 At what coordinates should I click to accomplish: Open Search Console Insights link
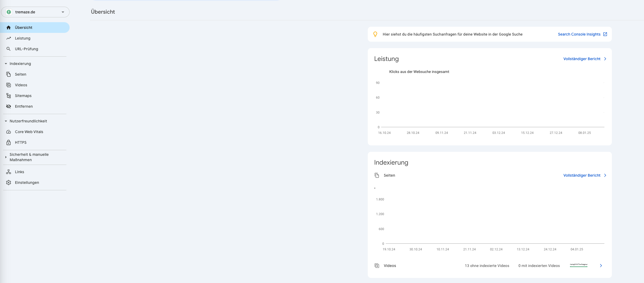coord(582,34)
